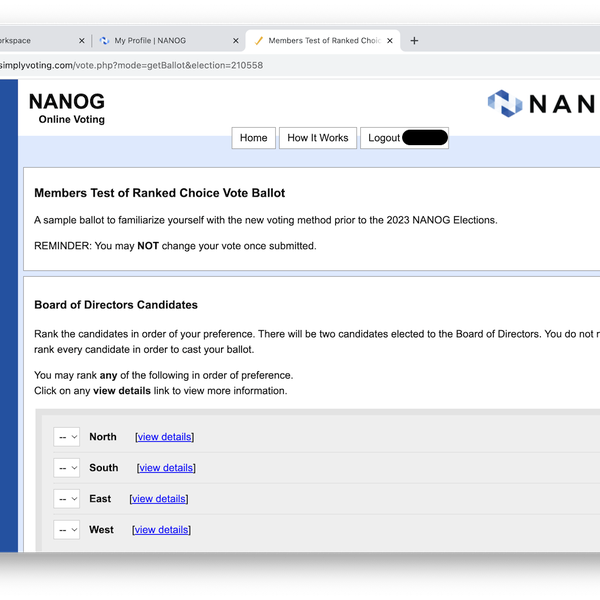Viewport: 600px width, 600px height.
Task: View details for candidate West
Action: pyautogui.click(x=161, y=530)
